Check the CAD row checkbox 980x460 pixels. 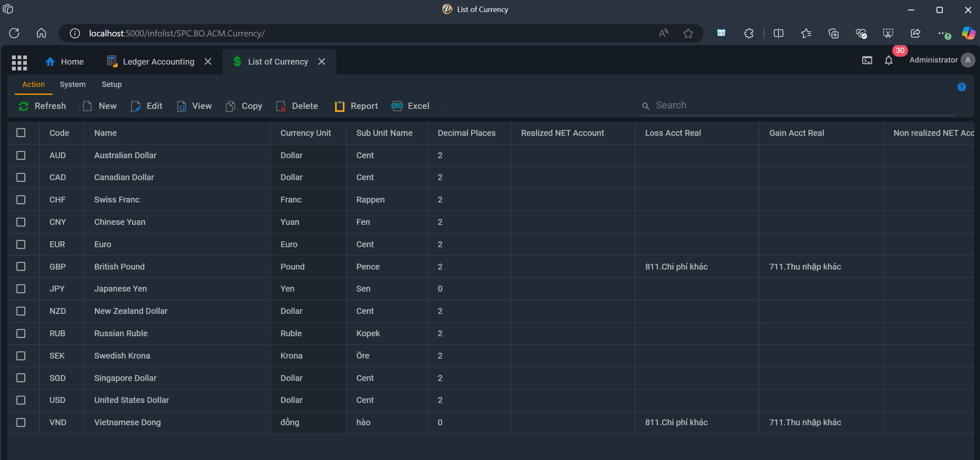pyautogui.click(x=21, y=177)
